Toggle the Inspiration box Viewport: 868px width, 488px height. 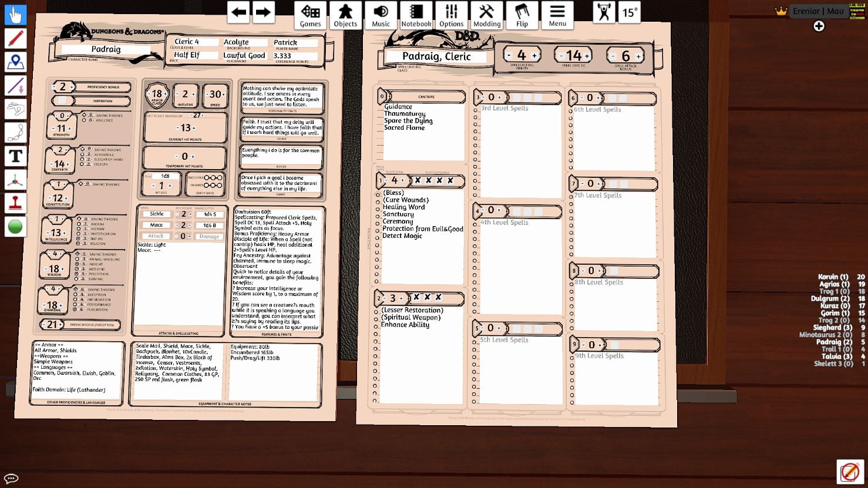click(x=62, y=101)
